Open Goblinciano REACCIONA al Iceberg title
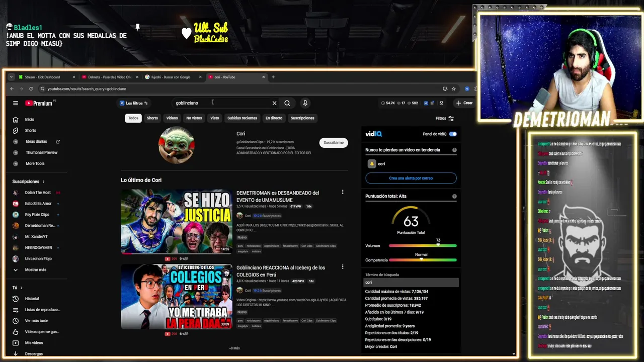 (281, 271)
